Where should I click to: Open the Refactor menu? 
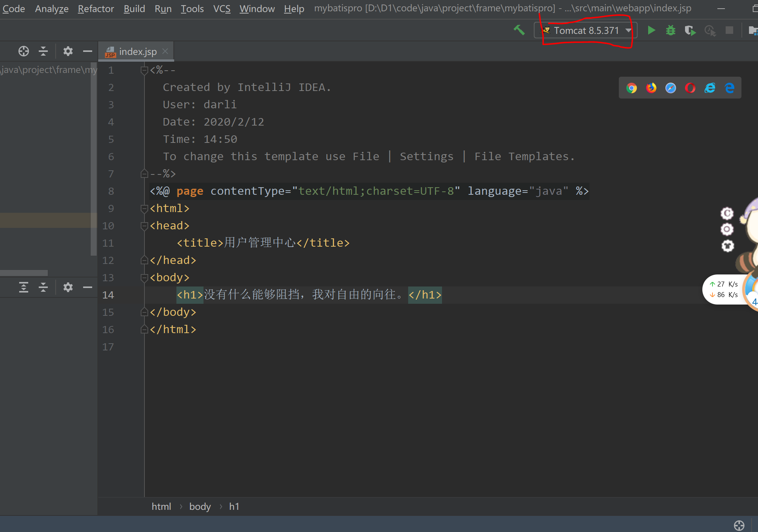coord(96,9)
